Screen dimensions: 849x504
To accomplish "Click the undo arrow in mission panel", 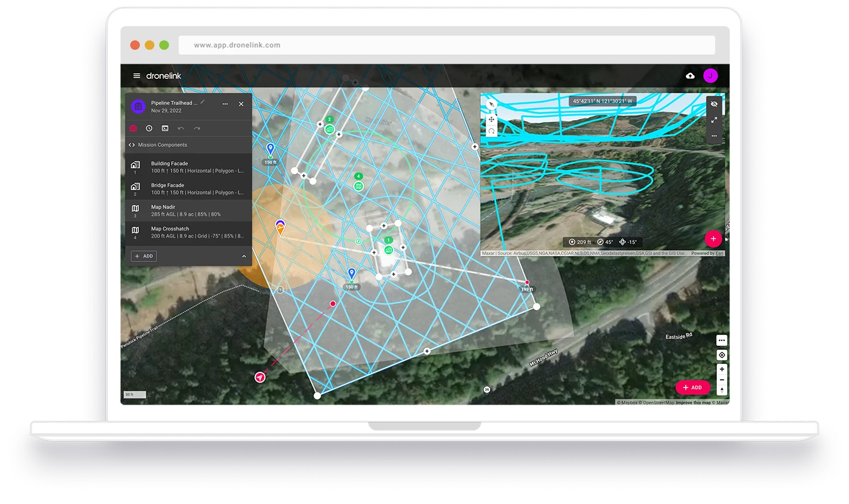I will coord(181,129).
